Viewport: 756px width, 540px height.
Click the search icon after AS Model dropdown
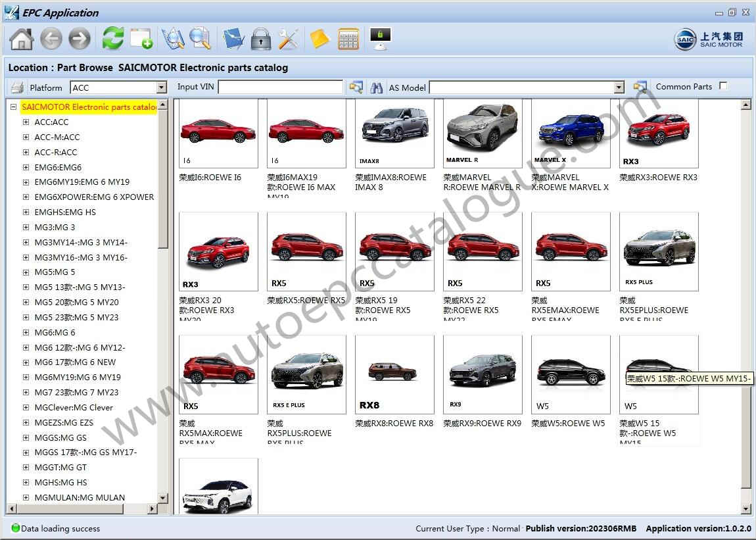640,87
